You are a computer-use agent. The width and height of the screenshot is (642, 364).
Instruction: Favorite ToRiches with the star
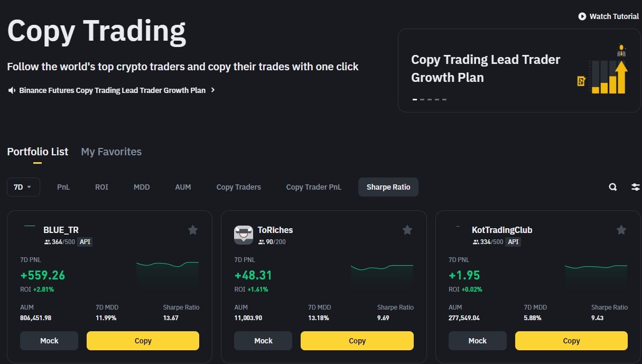click(407, 230)
